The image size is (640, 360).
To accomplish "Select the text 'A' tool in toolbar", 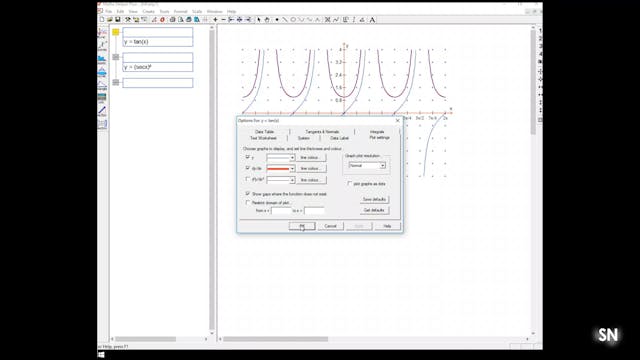I will (372, 20).
